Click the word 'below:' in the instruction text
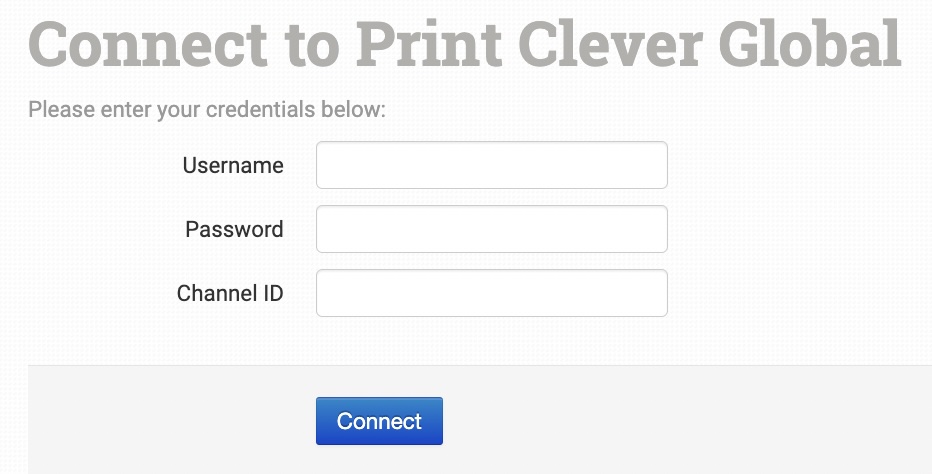 [352, 109]
